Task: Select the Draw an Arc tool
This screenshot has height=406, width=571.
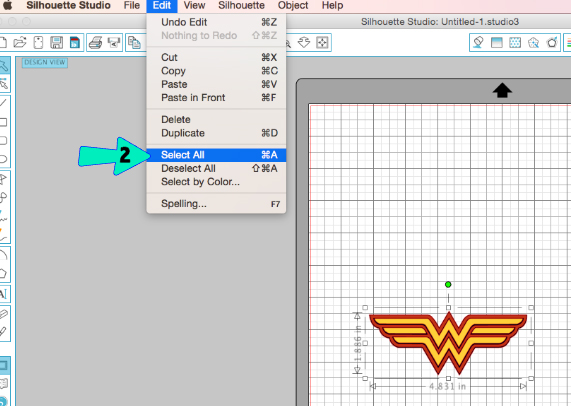Action: [x=4, y=255]
